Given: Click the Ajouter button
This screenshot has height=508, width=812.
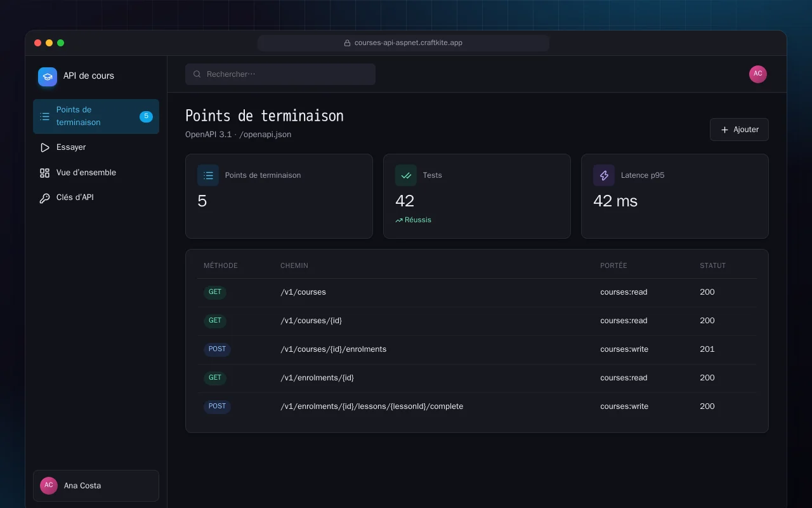Looking at the screenshot, I should [x=739, y=130].
